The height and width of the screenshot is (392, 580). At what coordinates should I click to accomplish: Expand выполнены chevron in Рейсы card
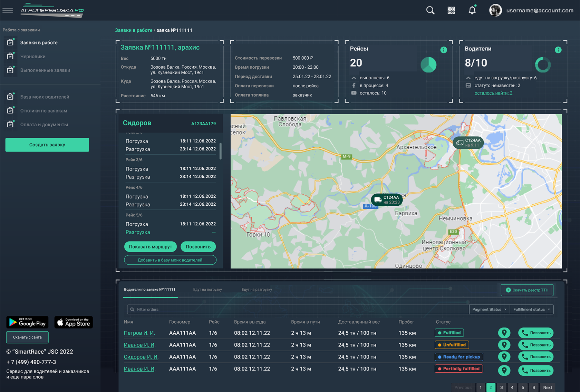pyautogui.click(x=354, y=78)
